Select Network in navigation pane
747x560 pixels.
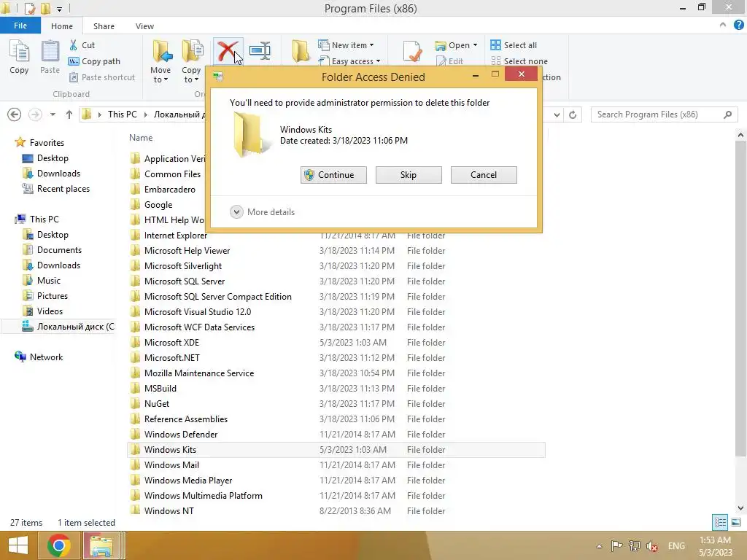[46, 357]
